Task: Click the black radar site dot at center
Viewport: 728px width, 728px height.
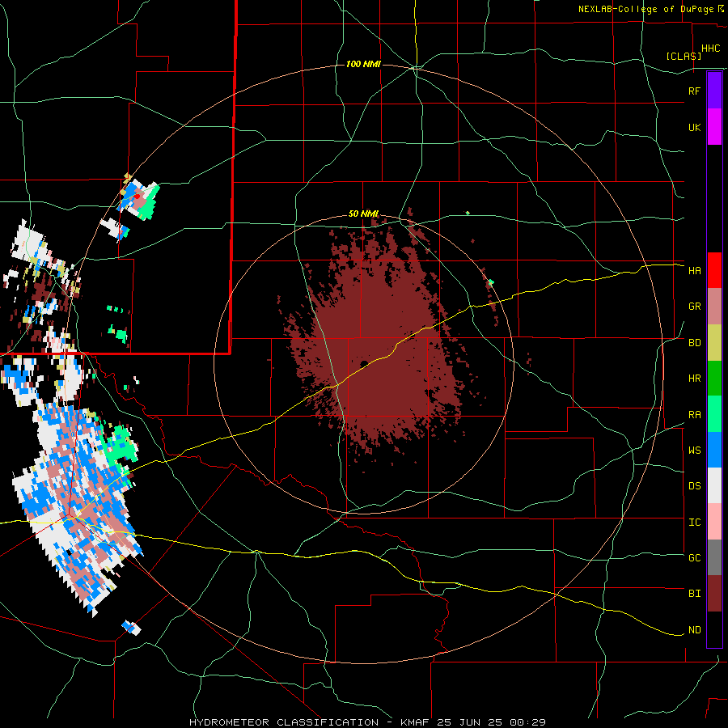Action: coord(364,364)
